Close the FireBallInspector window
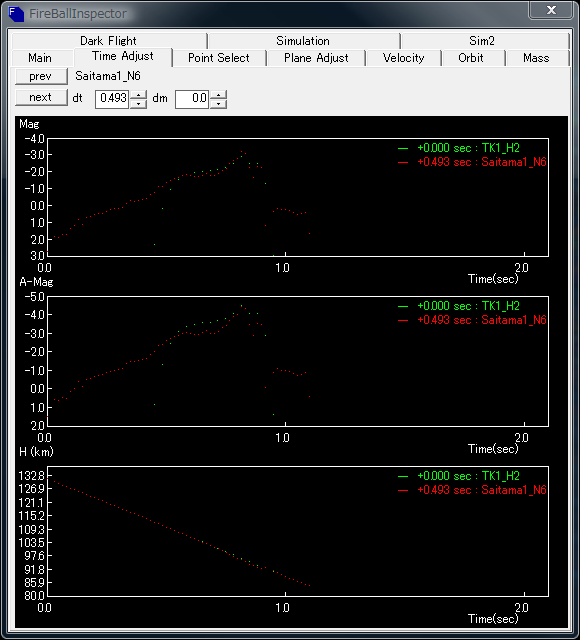Screen dimensions: 580x640 pos(551,10)
